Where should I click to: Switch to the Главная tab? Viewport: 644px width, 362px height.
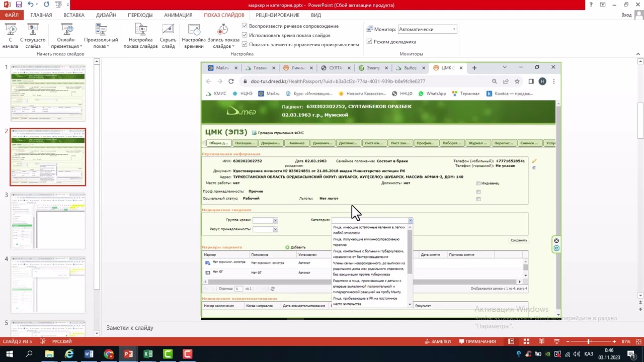(41, 15)
